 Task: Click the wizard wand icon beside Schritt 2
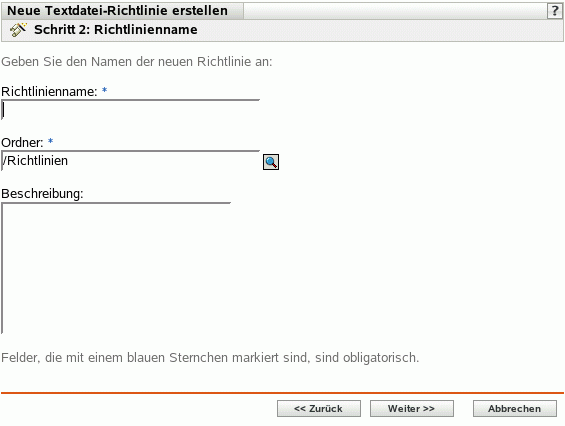tap(18, 30)
